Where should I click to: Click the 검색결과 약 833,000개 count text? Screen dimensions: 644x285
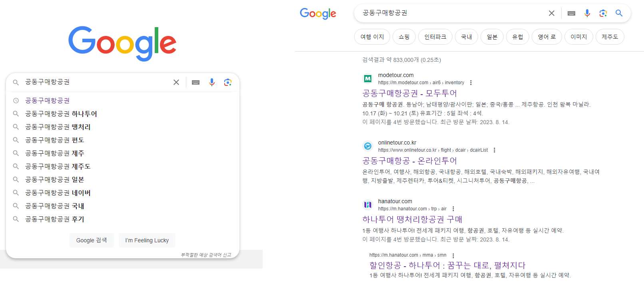coord(402,60)
